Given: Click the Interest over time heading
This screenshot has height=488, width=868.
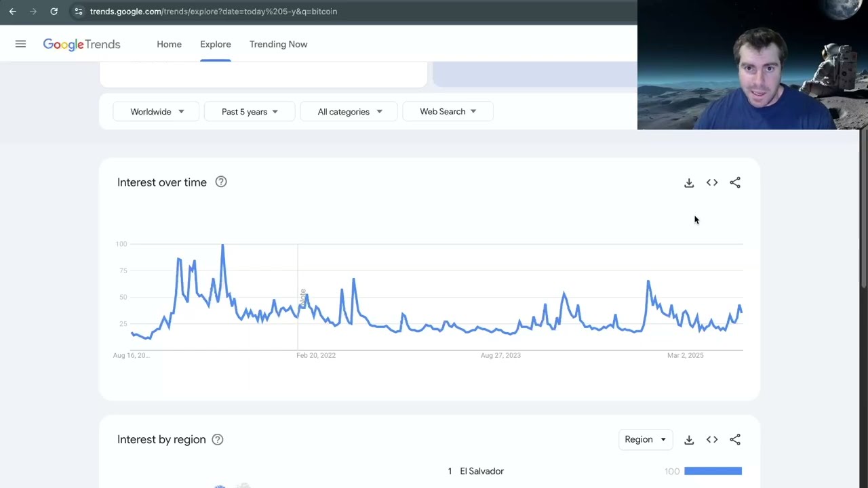Looking at the screenshot, I should tap(162, 182).
